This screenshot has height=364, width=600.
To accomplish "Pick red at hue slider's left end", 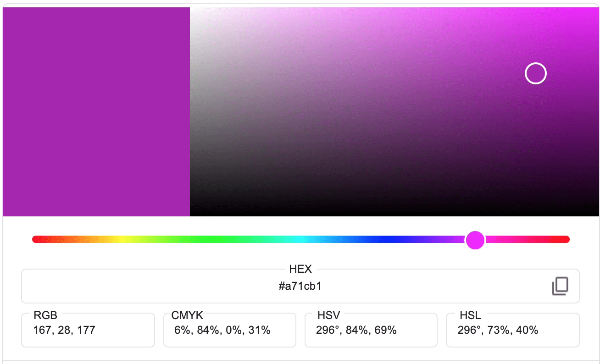I will pyautogui.click(x=35, y=239).
